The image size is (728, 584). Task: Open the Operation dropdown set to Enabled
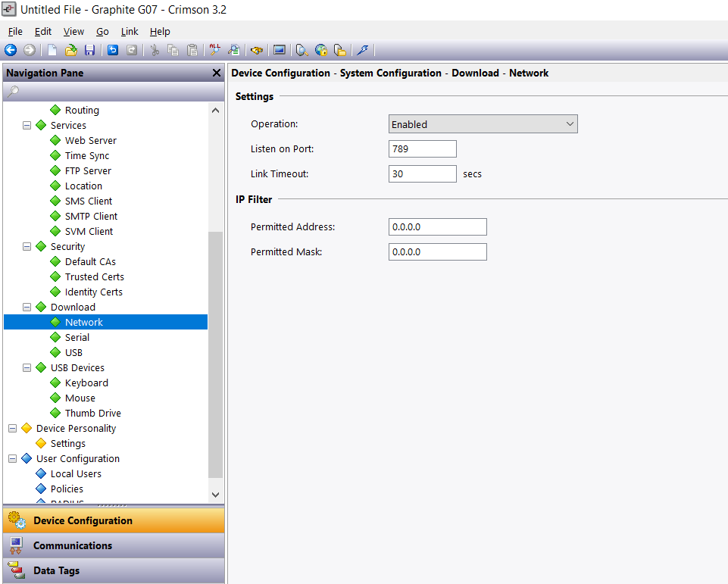pos(483,124)
